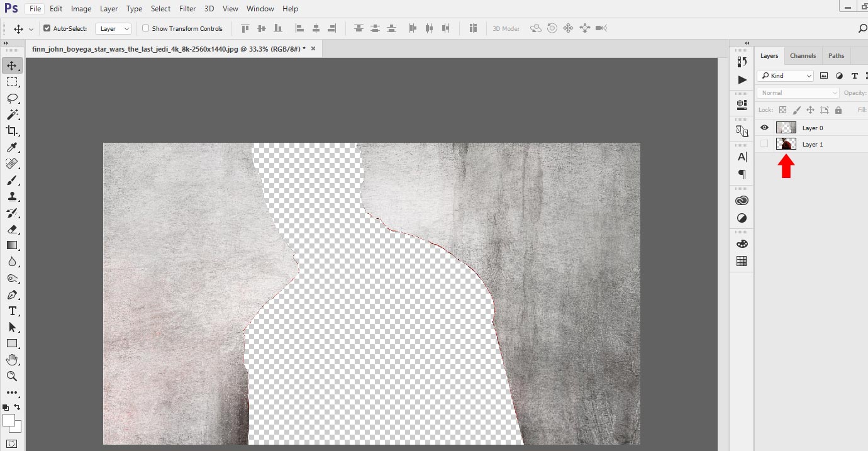Select the Brush tool
The image size is (868, 451).
tap(12, 180)
